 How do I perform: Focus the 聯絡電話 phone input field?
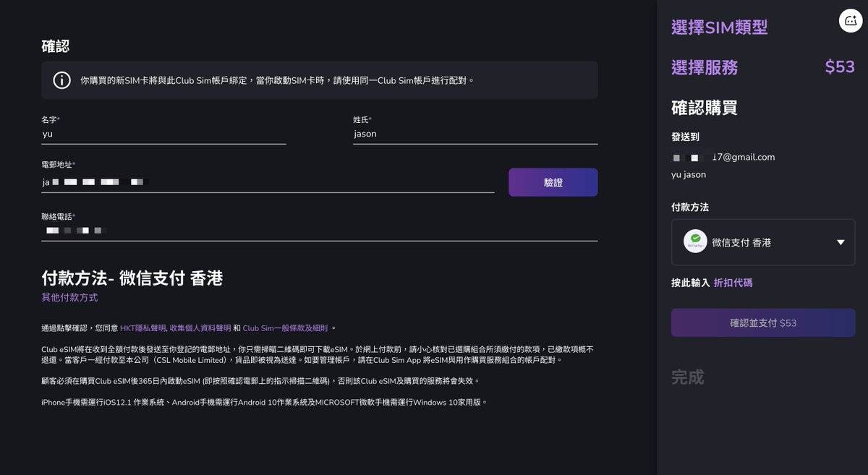[x=319, y=231]
